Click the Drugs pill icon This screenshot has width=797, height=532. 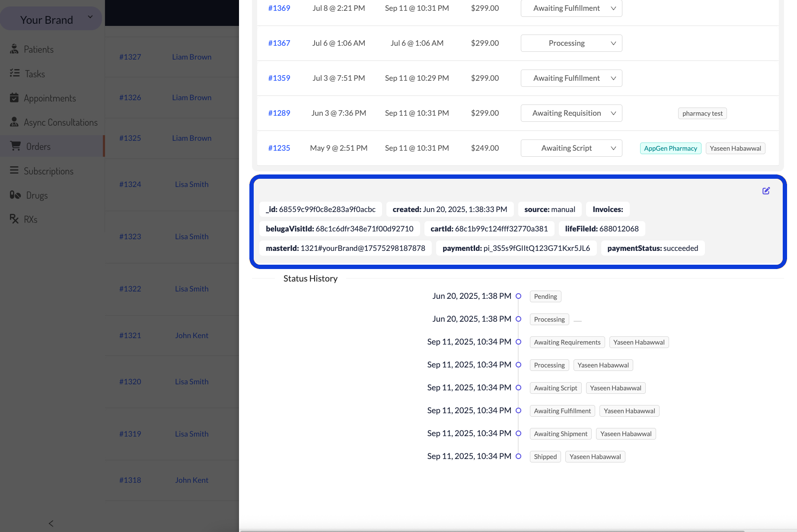click(x=16, y=195)
